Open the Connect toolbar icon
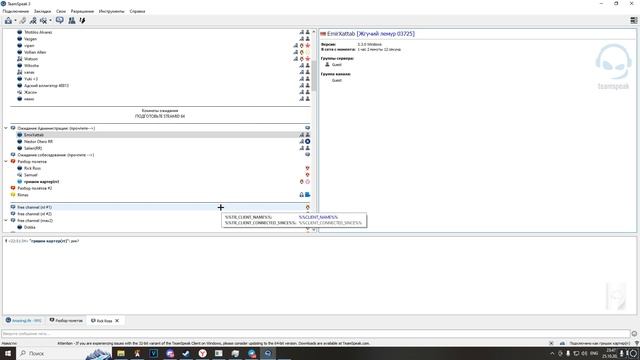 [x=8, y=20]
